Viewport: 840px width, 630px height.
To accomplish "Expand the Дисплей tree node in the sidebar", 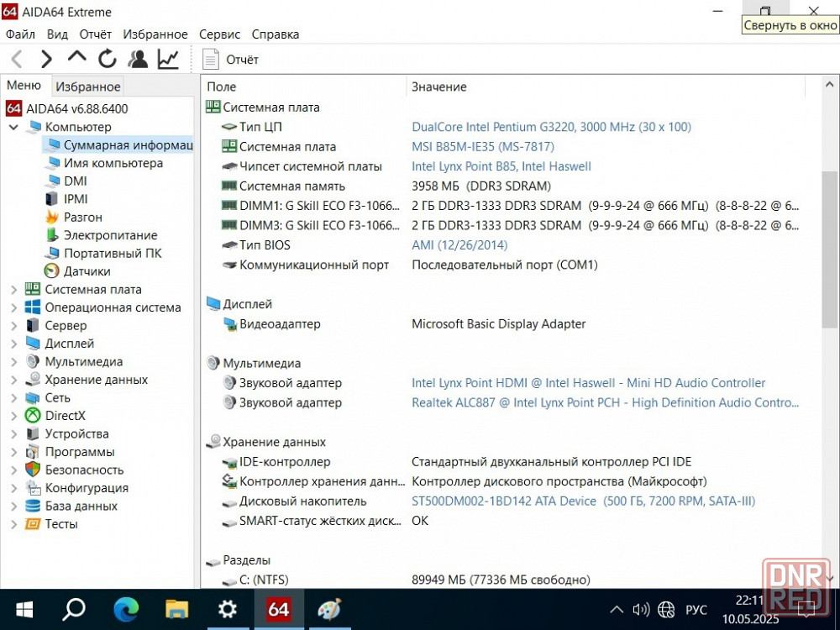I will 14,344.
